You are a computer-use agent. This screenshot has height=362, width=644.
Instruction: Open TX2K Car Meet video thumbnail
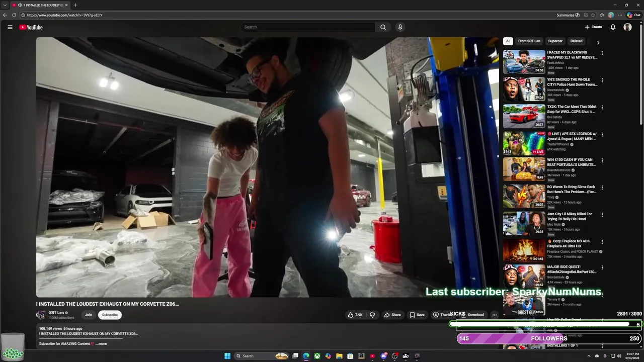click(524, 116)
